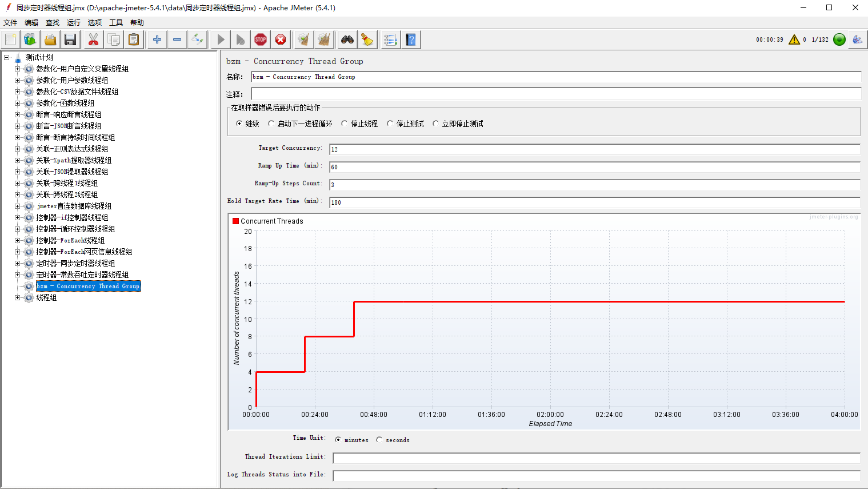Image resolution: width=868 pixels, height=489 pixels.
Task: Click the 名称 input field
Action: point(556,77)
